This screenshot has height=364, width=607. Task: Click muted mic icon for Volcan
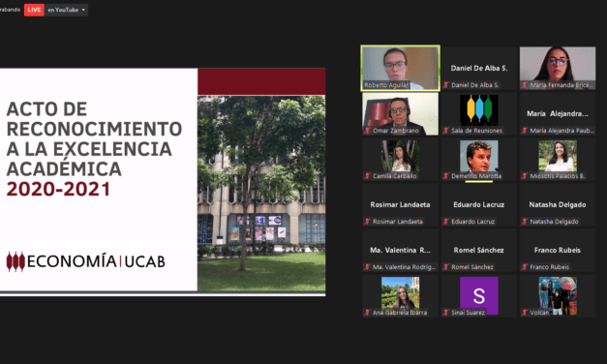(x=525, y=313)
